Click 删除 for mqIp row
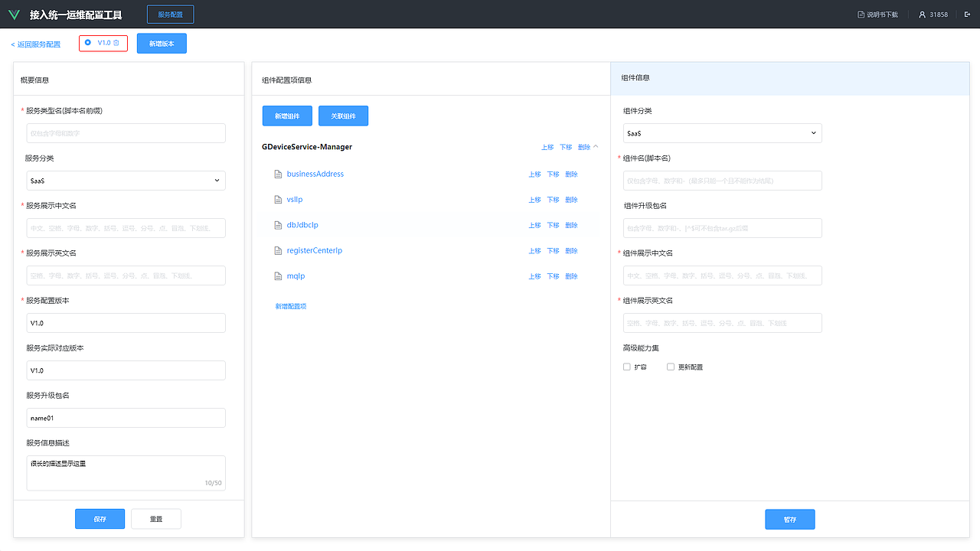The image size is (980, 551). tap(571, 276)
